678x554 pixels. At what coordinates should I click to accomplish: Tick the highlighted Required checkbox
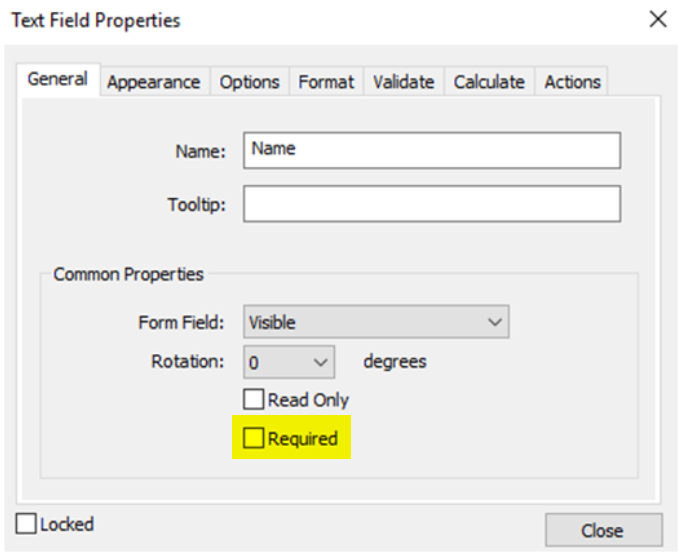[x=255, y=438]
